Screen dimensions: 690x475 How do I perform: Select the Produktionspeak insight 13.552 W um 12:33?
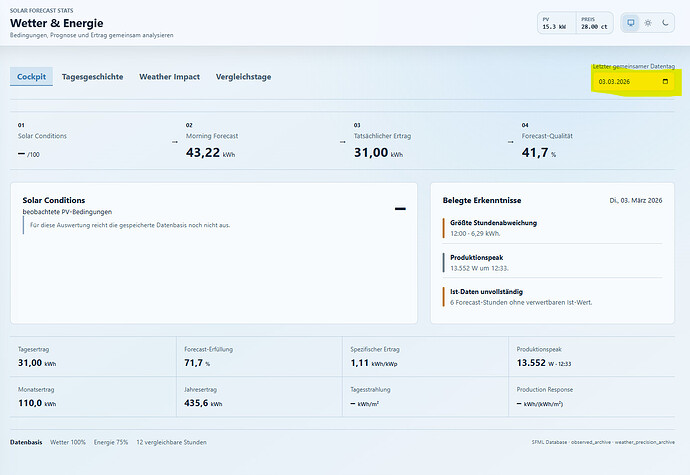pos(552,262)
